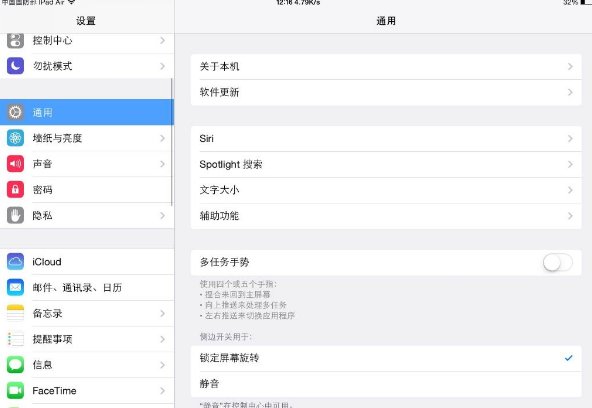Open chevron on 文字大小 row

570,190
